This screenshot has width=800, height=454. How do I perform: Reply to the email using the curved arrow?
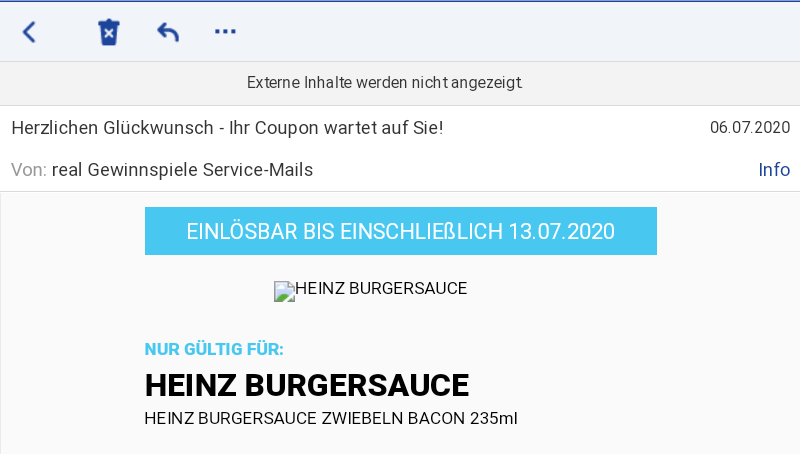tap(168, 32)
